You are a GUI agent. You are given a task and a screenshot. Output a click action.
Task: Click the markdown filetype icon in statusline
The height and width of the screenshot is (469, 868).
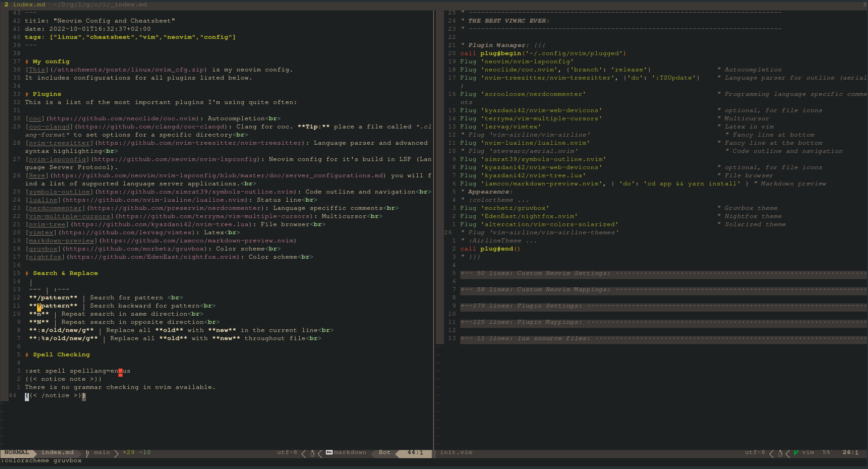(329, 453)
